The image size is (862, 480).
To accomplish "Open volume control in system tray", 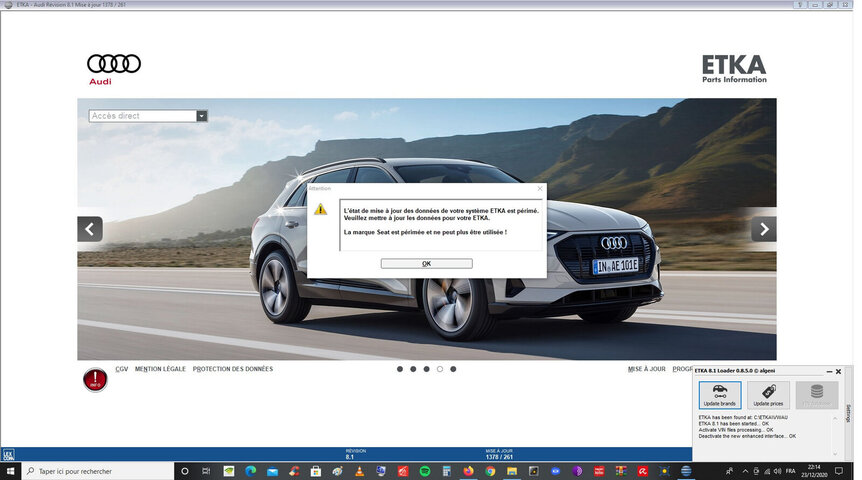I will [x=777, y=471].
